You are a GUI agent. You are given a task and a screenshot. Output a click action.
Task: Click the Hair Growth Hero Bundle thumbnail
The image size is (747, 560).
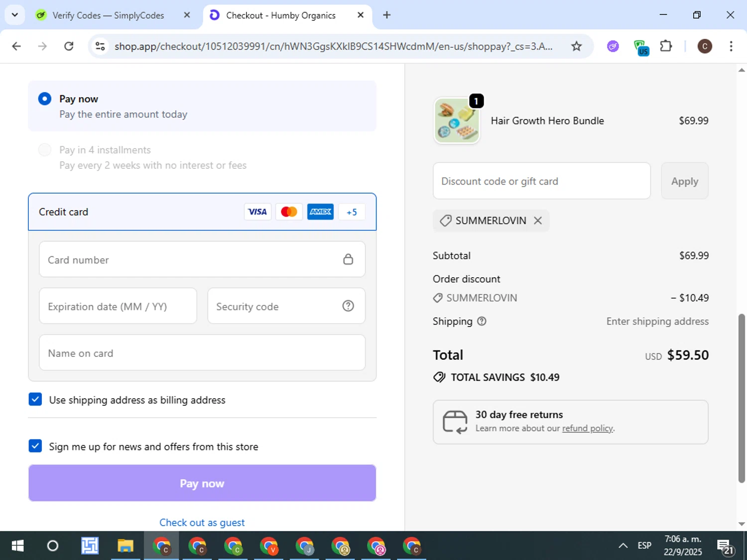click(x=457, y=120)
